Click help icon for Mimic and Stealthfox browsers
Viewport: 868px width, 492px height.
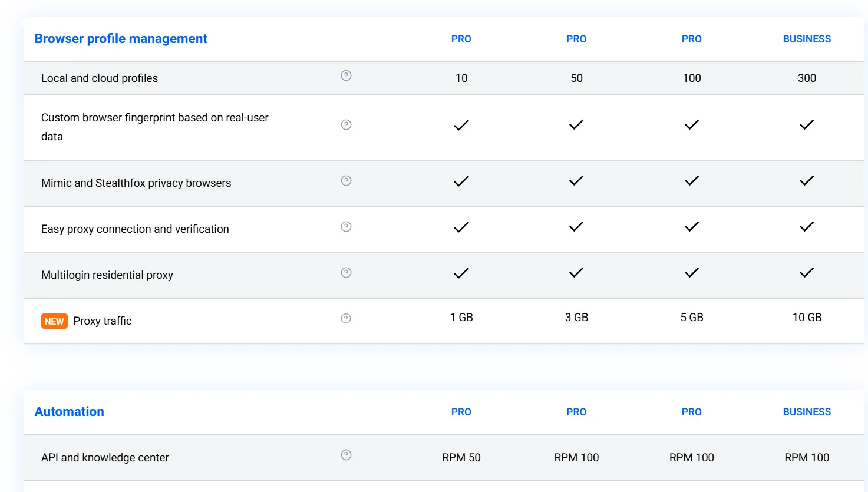346,180
